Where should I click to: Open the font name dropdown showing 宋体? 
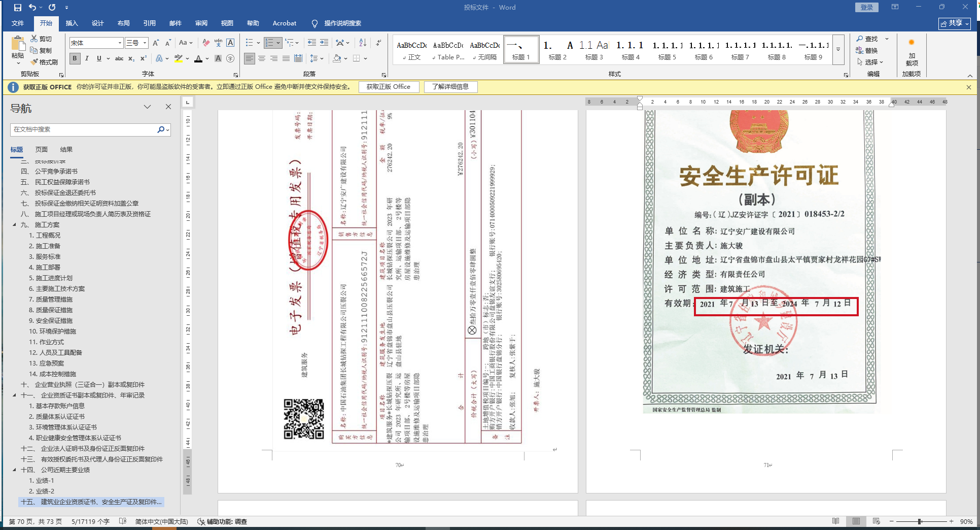tap(120, 43)
